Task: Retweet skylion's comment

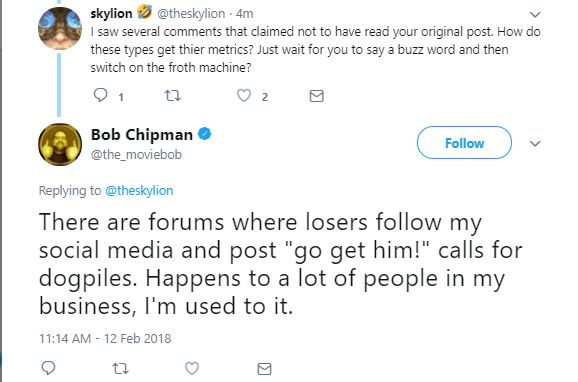Action: tap(172, 96)
